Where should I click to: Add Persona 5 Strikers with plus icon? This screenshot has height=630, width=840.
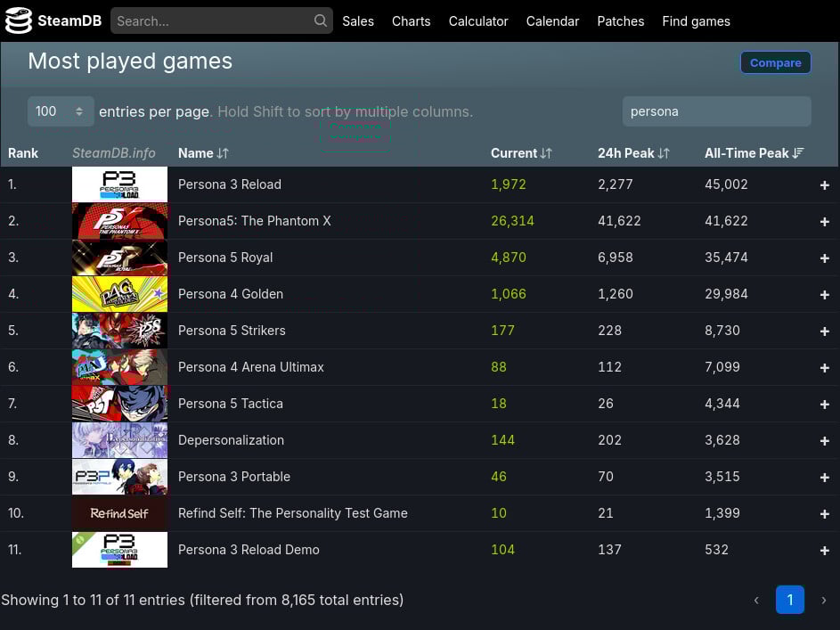coord(825,331)
